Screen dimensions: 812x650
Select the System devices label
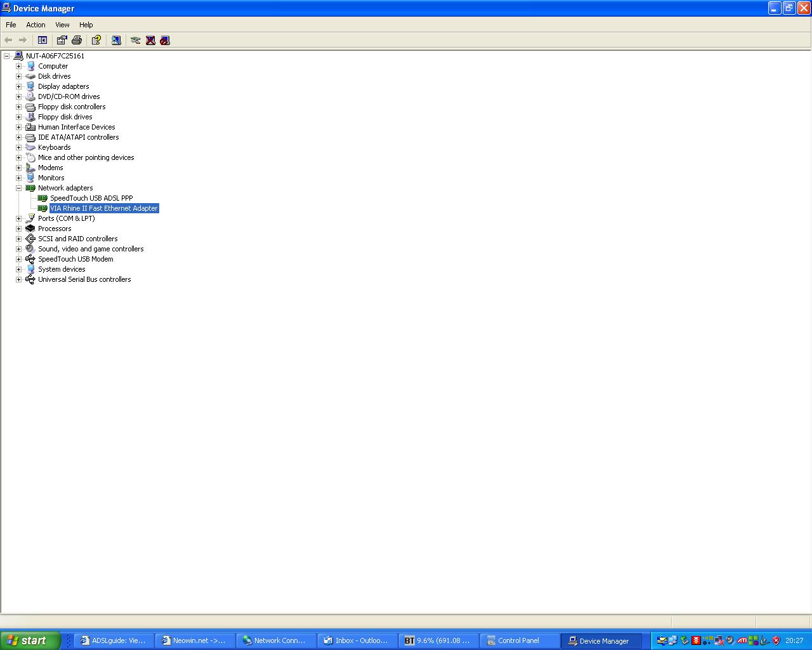pyautogui.click(x=62, y=269)
